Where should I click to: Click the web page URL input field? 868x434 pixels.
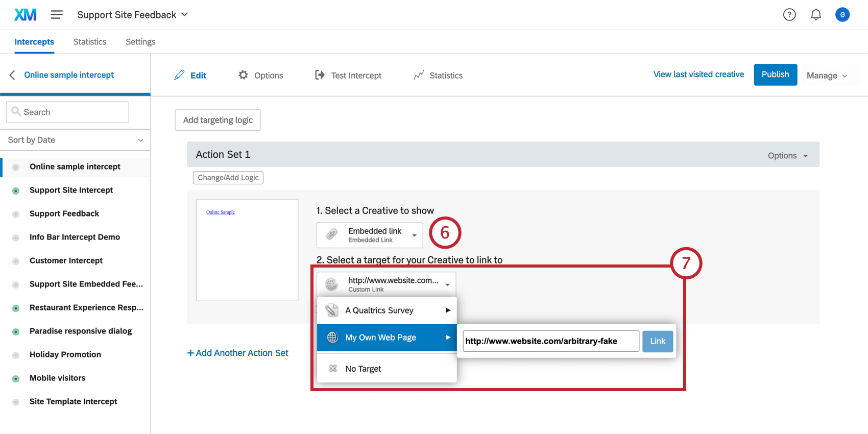click(550, 341)
